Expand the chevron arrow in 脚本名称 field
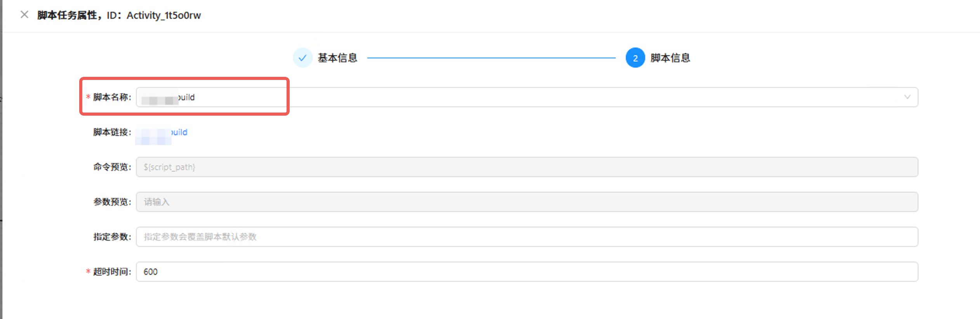 [907, 97]
